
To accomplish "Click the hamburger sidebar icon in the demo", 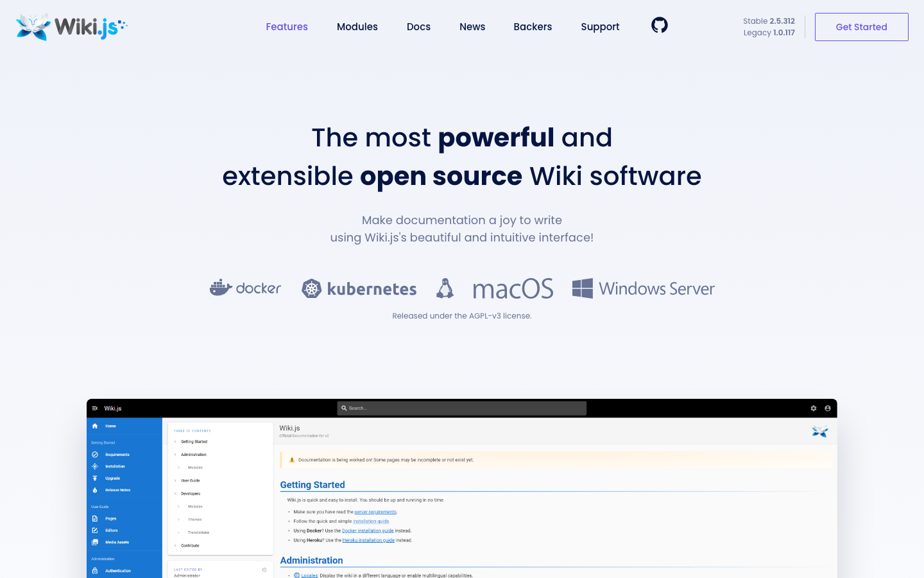I will (95, 408).
